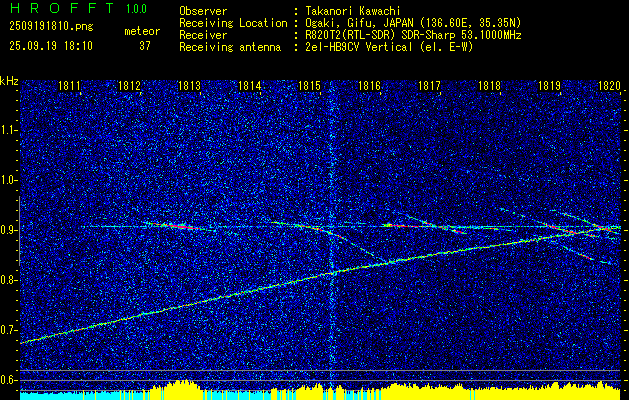
Task: Click the Receiver label
Action: (x=203, y=35)
